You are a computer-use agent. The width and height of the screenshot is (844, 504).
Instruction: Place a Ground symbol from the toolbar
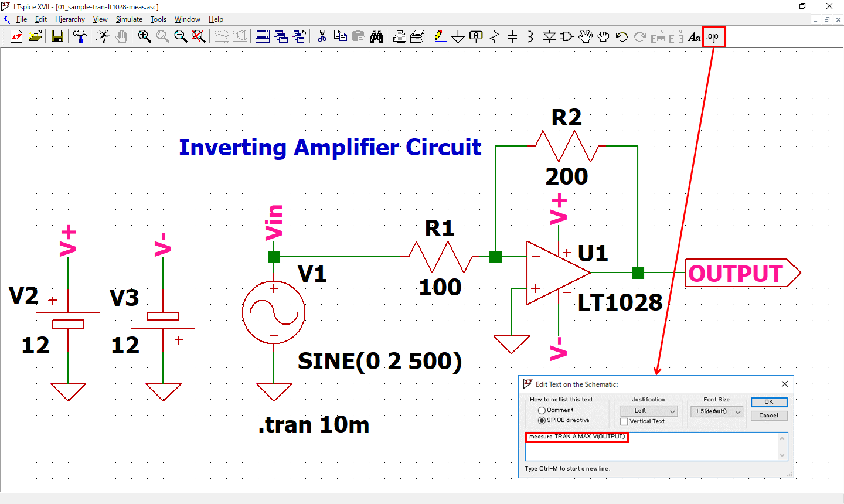[x=458, y=37]
